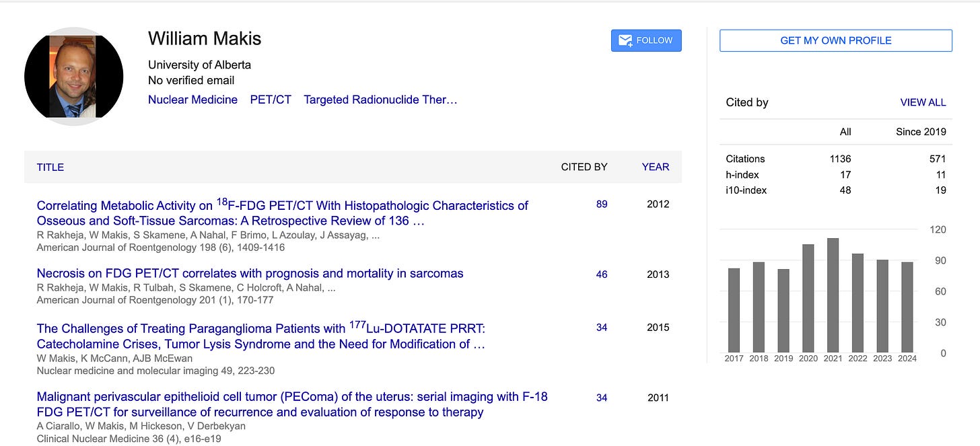Open William Makis profile photo

point(73,76)
